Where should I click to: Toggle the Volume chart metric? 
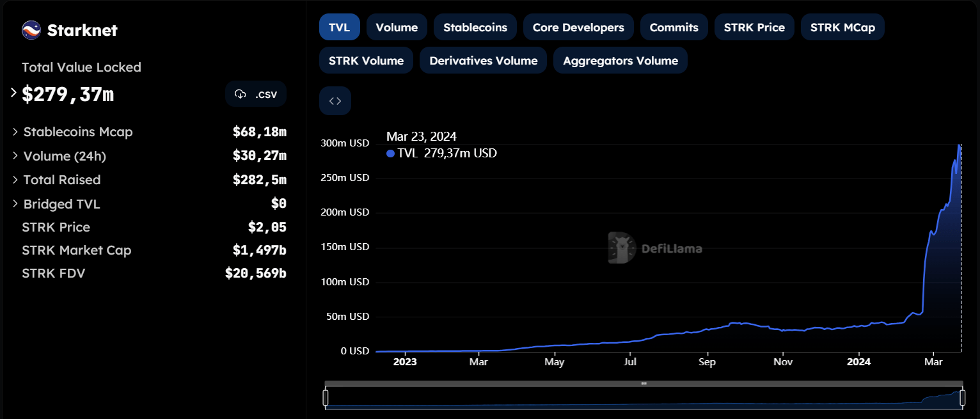[397, 28]
